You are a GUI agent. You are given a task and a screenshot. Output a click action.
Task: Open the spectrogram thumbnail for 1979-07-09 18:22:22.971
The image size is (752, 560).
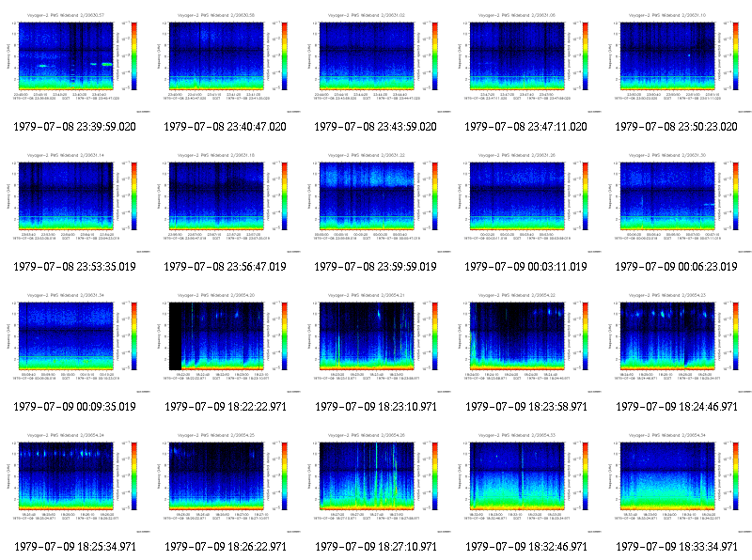pos(226,341)
